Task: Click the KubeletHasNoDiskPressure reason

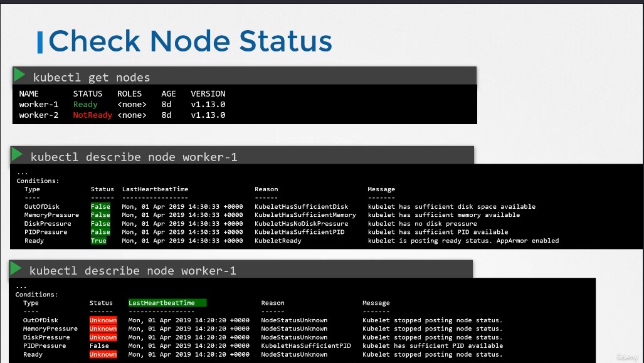Action: tap(302, 223)
